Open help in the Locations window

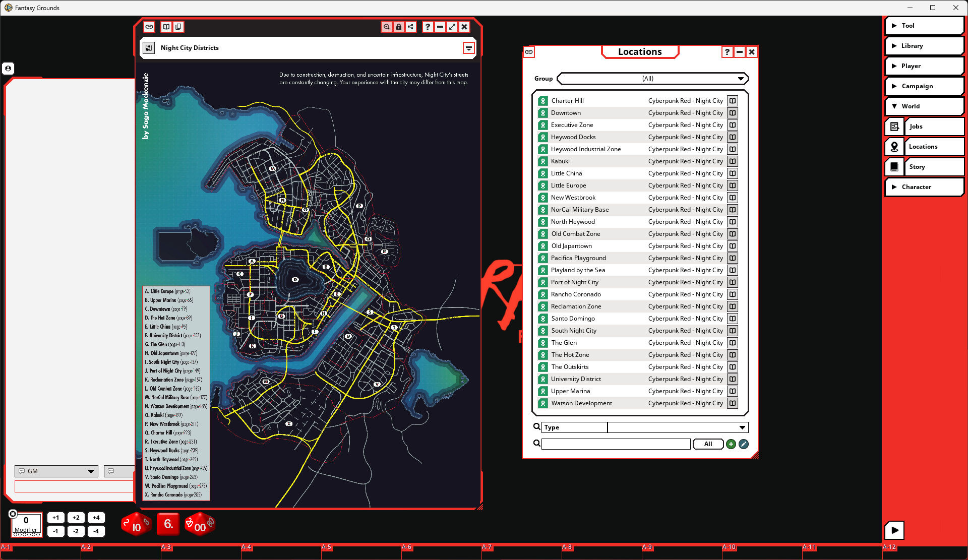(x=727, y=52)
